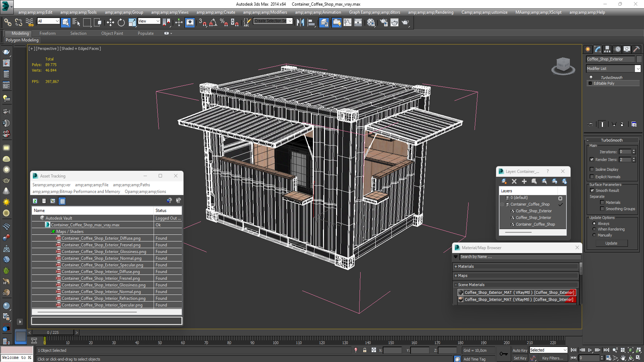Open the reference coordinate View dropdown
Viewport: 644px width, 362px height.
coord(149,21)
